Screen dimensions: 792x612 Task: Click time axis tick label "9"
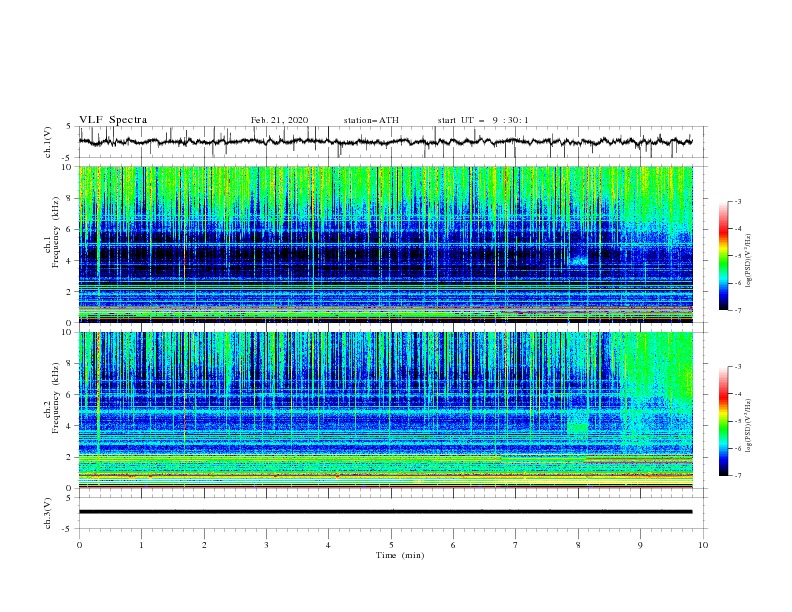(x=640, y=545)
